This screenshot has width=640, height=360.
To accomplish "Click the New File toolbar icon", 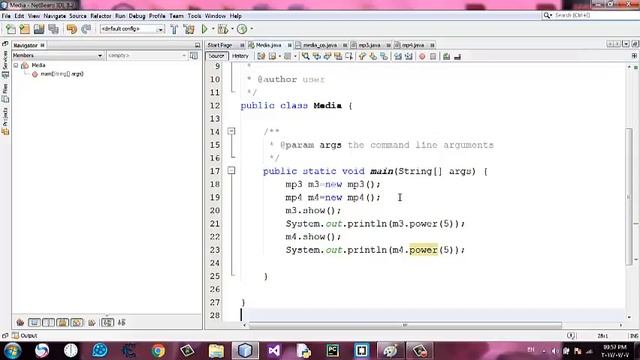I will 11,29.
